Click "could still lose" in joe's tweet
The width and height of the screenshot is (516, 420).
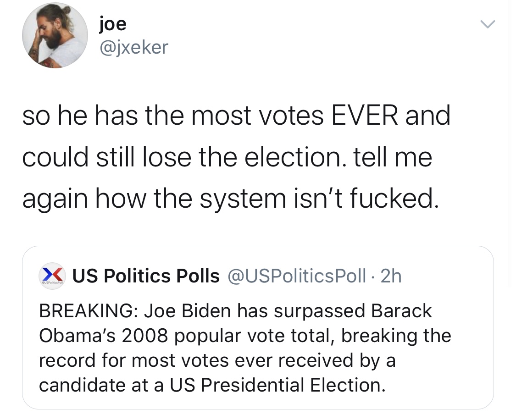click(107, 157)
